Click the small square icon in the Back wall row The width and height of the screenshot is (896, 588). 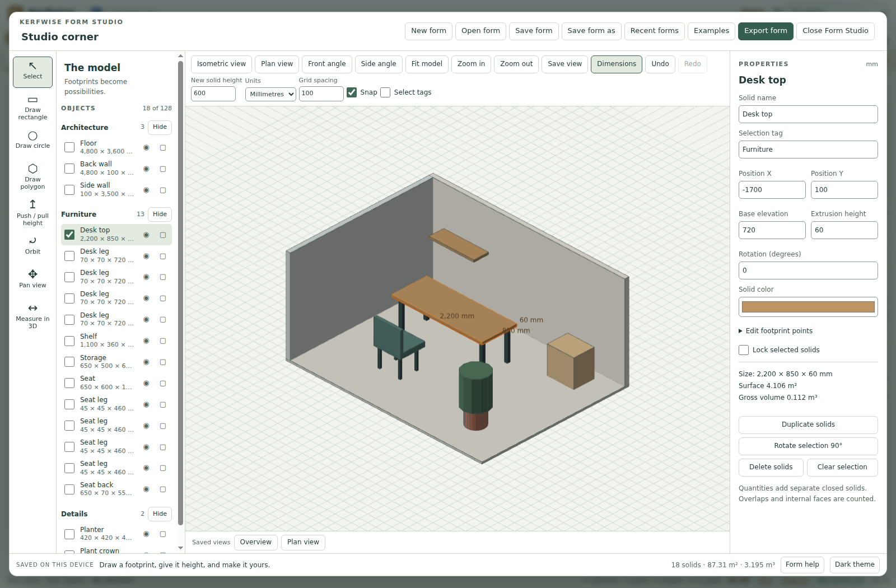pyautogui.click(x=163, y=169)
